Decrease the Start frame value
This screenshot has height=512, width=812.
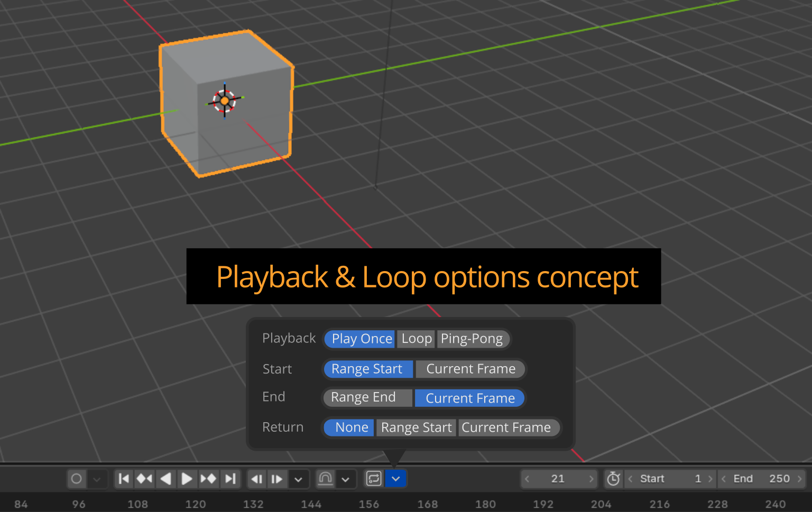630,479
